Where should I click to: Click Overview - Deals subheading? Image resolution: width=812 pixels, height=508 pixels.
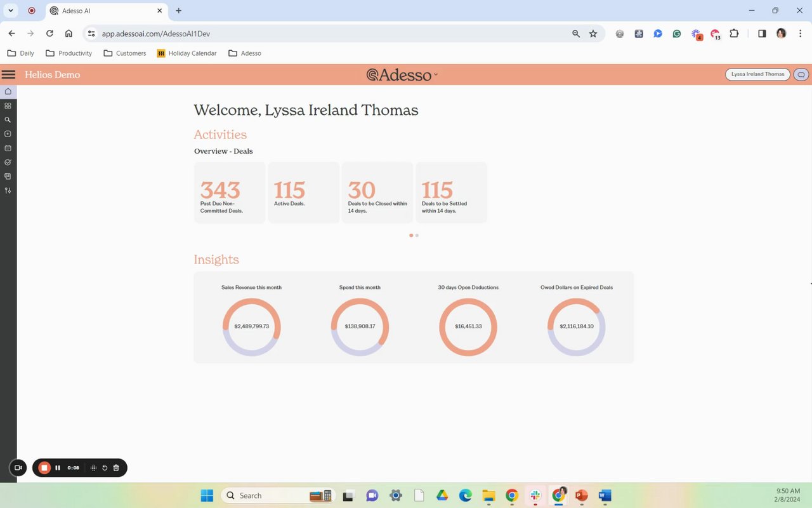point(223,151)
